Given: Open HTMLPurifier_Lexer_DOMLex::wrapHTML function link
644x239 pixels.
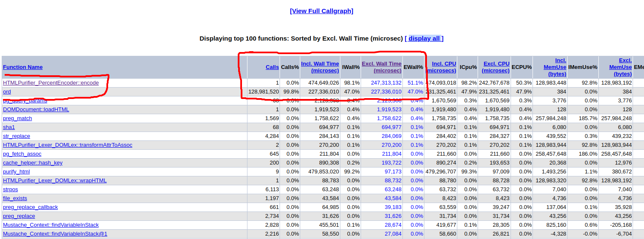Looking at the screenshot, I should (55, 181).
